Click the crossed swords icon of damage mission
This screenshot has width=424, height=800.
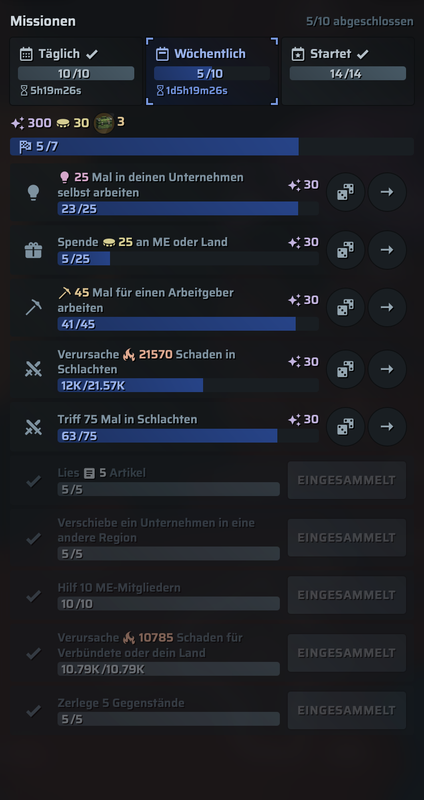click(x=34, y=369)
